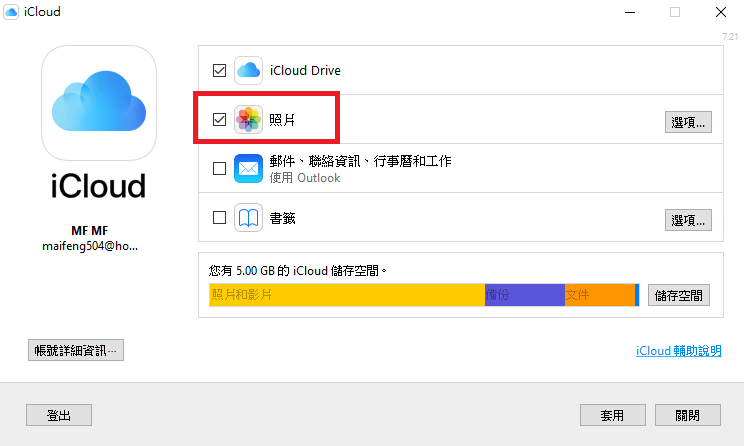Minimize the iCloud window
Screen dimensions: 744x446
pyautogui.click(x=630, y=12)
